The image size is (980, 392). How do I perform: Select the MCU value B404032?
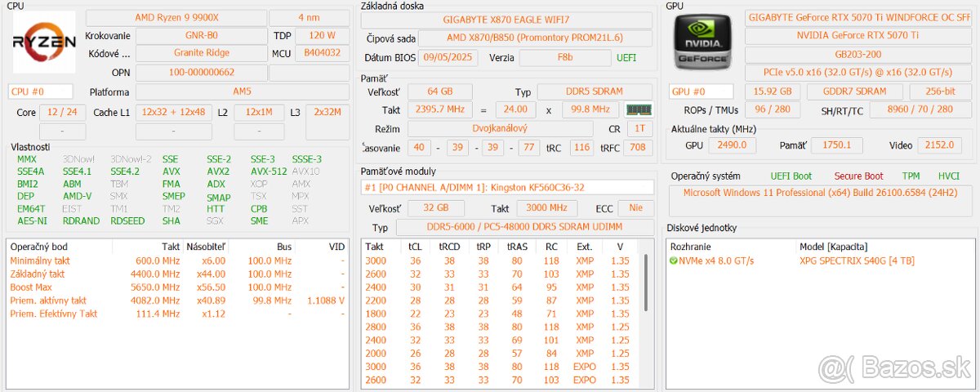coord(322,53)
